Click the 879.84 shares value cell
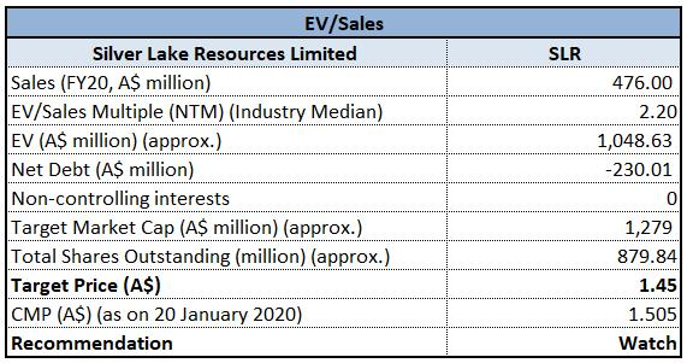This screenshot has height=363, width=687. pyautogui.click(x=563, y=256)
